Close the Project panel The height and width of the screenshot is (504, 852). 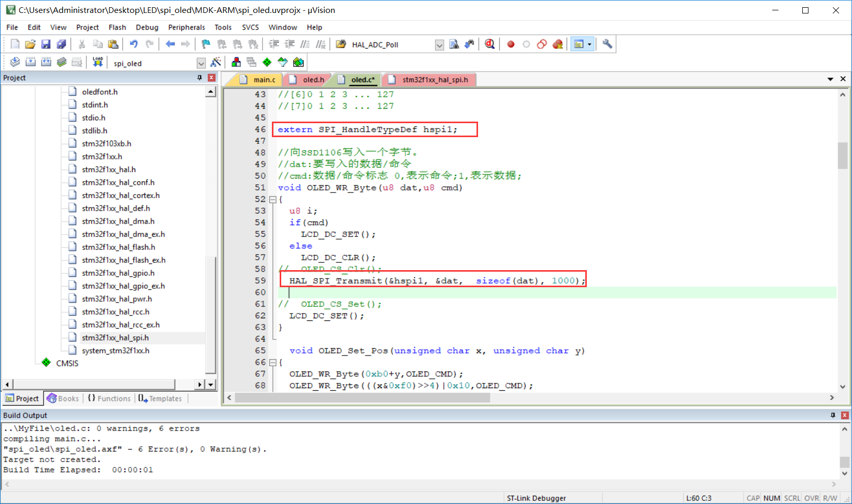point(211,78)
